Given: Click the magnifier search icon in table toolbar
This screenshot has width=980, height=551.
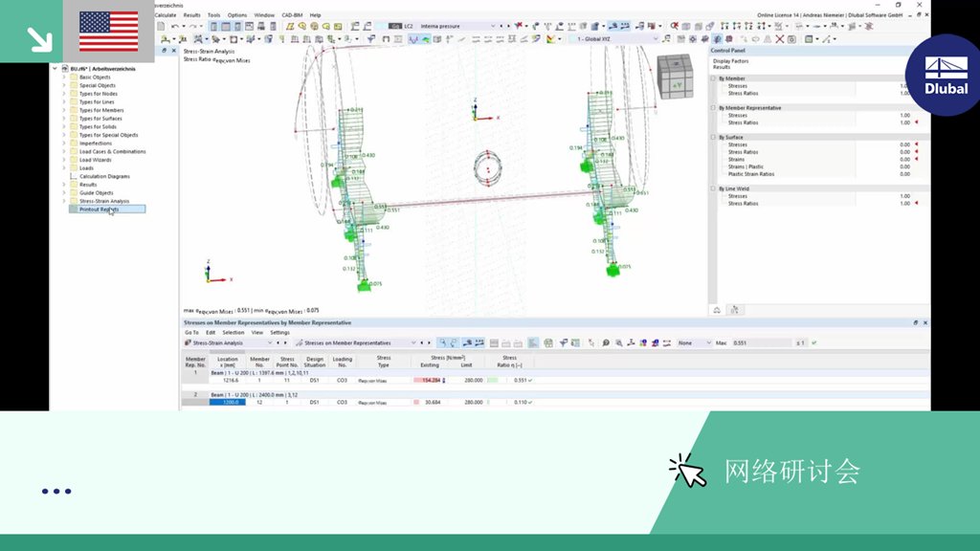Looking at the screenshot, I should [605, 342].
